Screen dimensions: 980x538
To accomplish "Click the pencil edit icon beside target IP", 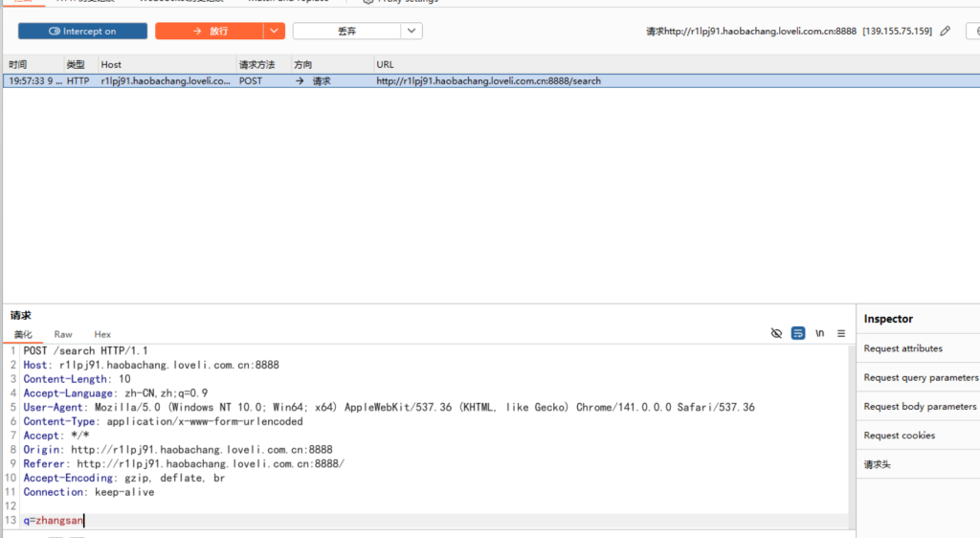I will pyautogui.click(x=946, y=32).
